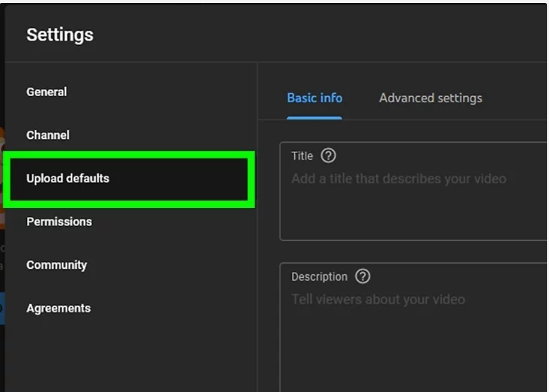Image resolution: width=549 pixels, height=392 pixels.
Task: Switch to the Advanced settings tab
Action: [x=430, y=98]
